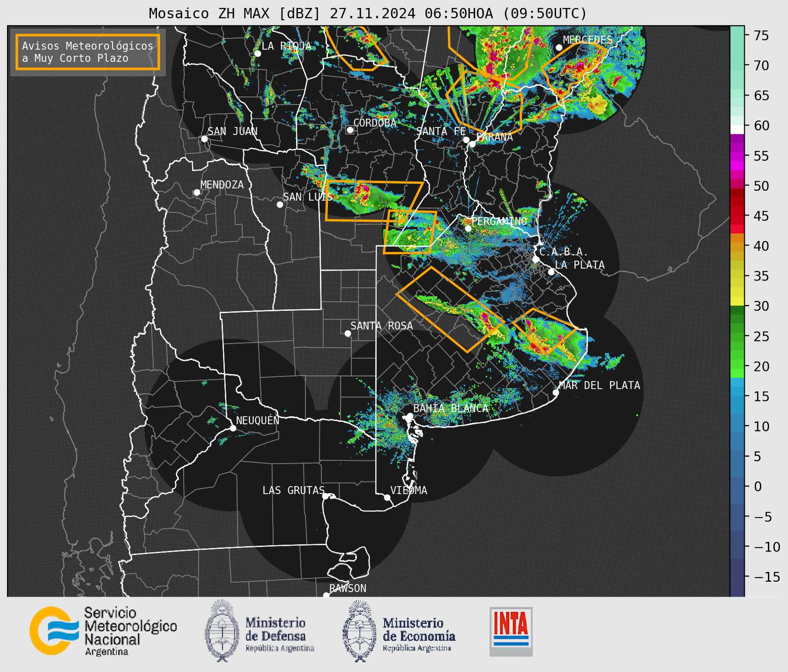The width and height of the screenshot is (788, 672).
Task: Select the SAN LUIS city label
Action: (x=308, y=197)
